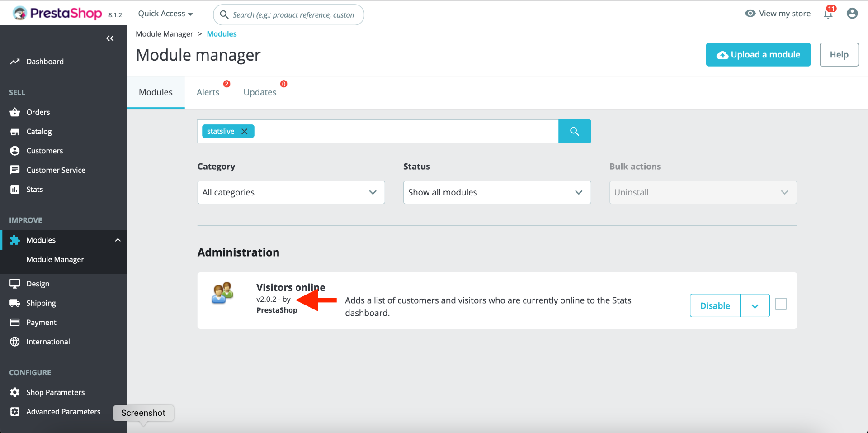Click the PrestaShop author name text

pos(277,310)
